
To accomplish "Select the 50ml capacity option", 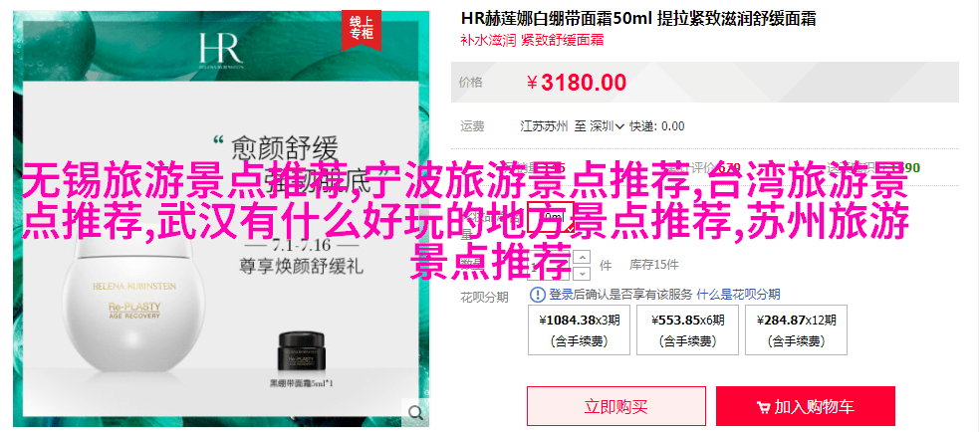I will 550,217.
